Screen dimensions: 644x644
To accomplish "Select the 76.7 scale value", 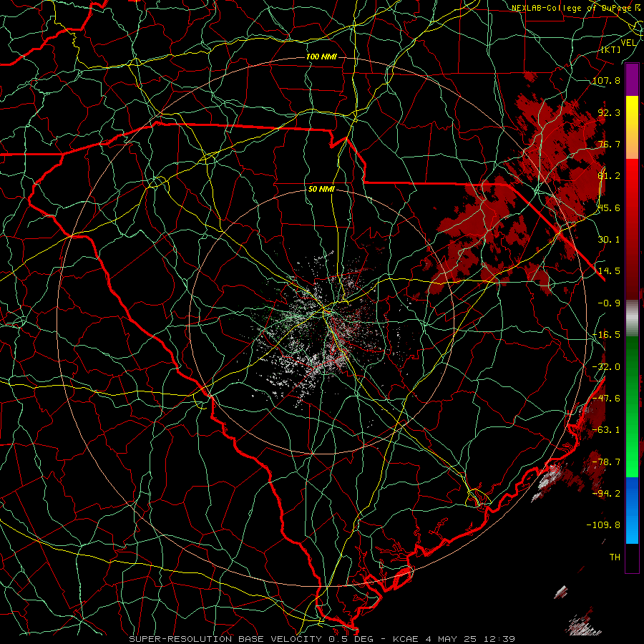I will pos(609,144).
